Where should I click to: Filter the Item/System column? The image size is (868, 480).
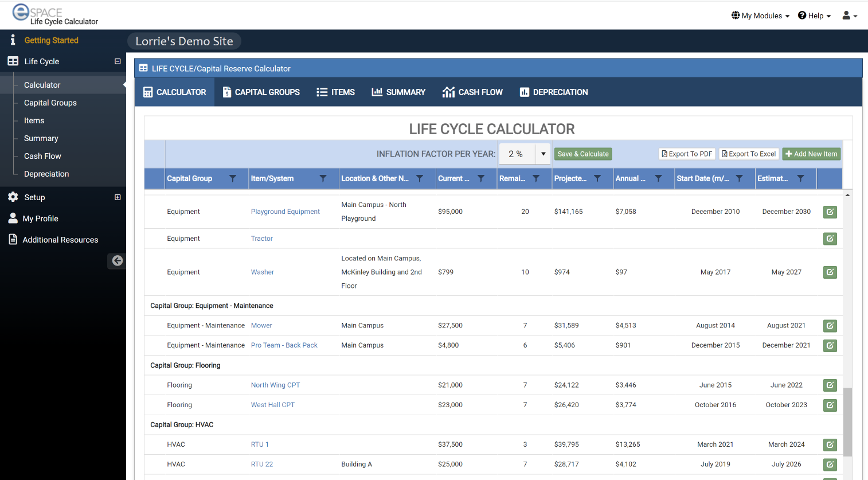click(323, 178)
